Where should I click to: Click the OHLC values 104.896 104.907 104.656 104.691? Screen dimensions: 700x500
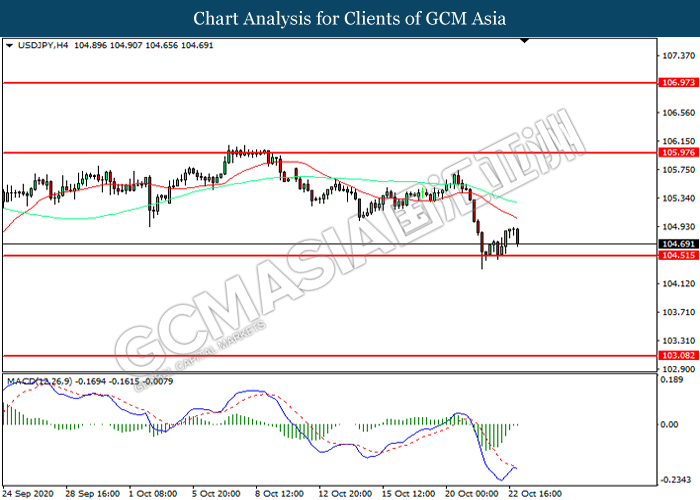(143, 45)
